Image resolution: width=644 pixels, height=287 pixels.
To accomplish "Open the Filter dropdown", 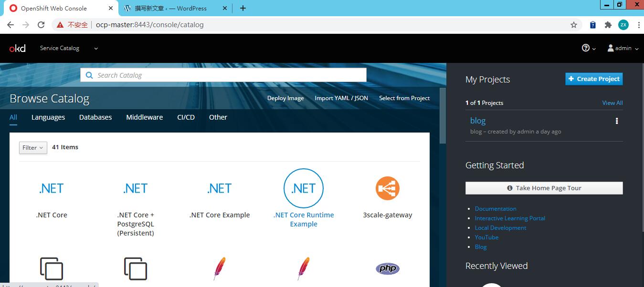I will (x=33, y=148).
